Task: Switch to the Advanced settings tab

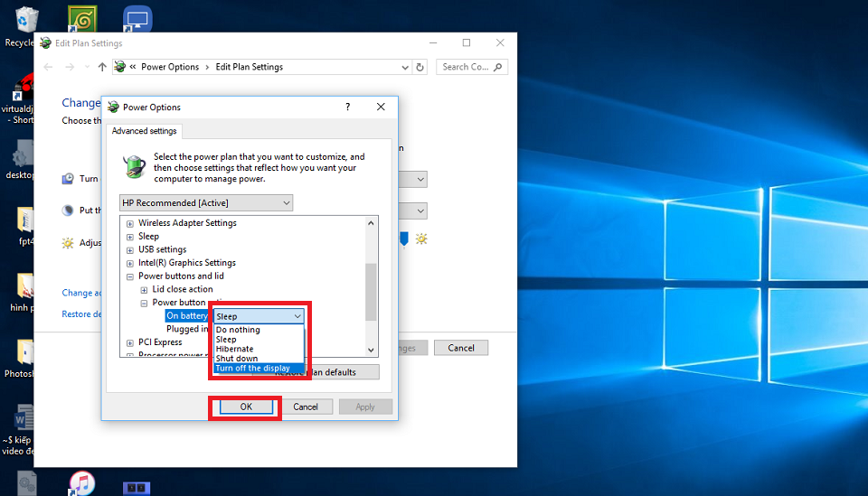Action: click(144, 131)
